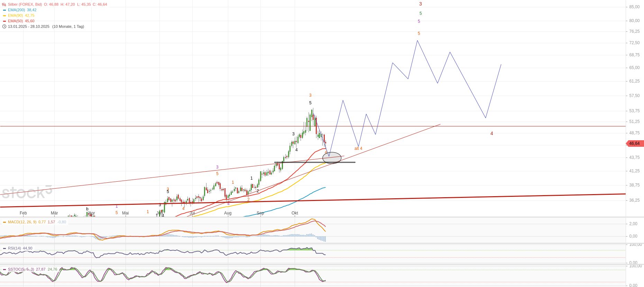The width and height of the screenshot is (644, 287).
Task: Select the RSI(14) indicator label
Action: (x=15, y=248)
